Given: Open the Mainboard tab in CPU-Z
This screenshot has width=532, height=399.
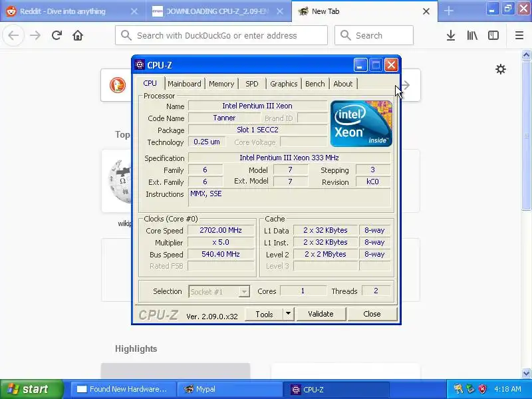Looking at the screenshot, I should tap(184, 84).
